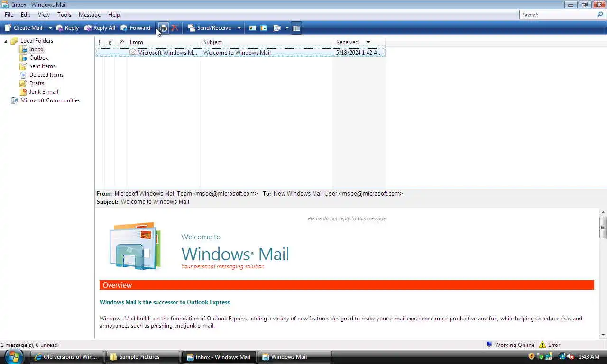Click inside the Search box

pos(557,15)
